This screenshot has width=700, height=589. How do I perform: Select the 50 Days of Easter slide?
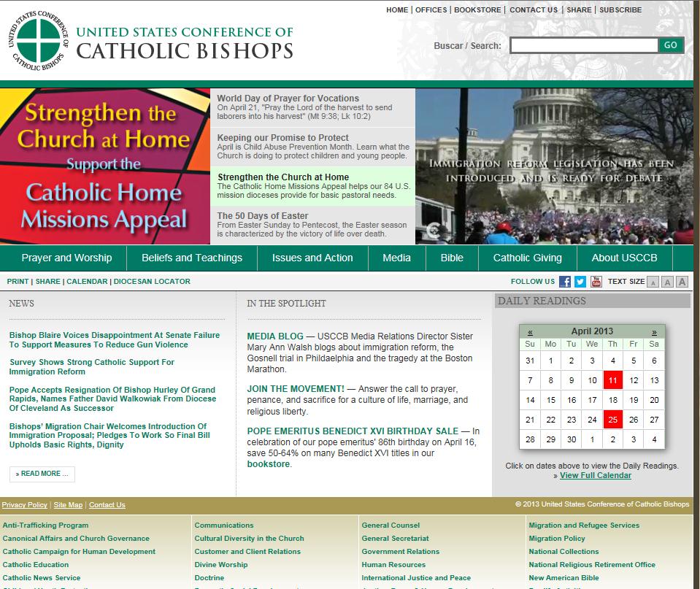click(312, 225)
